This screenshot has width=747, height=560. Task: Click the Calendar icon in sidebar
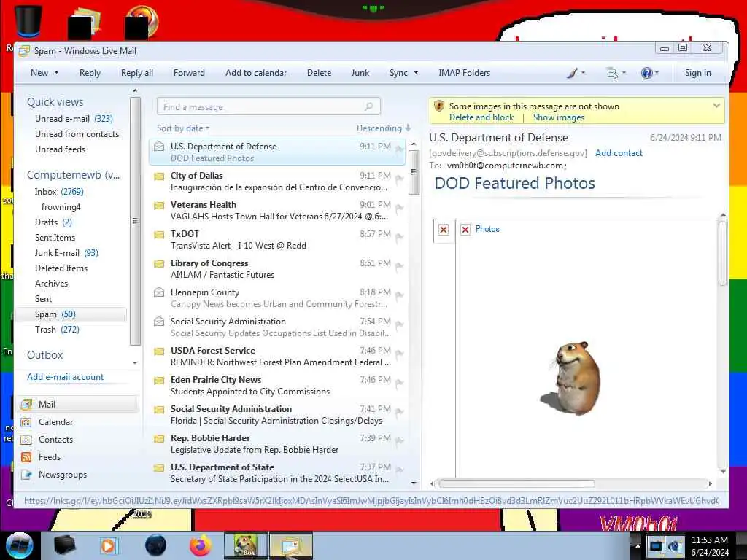point(26,422)
